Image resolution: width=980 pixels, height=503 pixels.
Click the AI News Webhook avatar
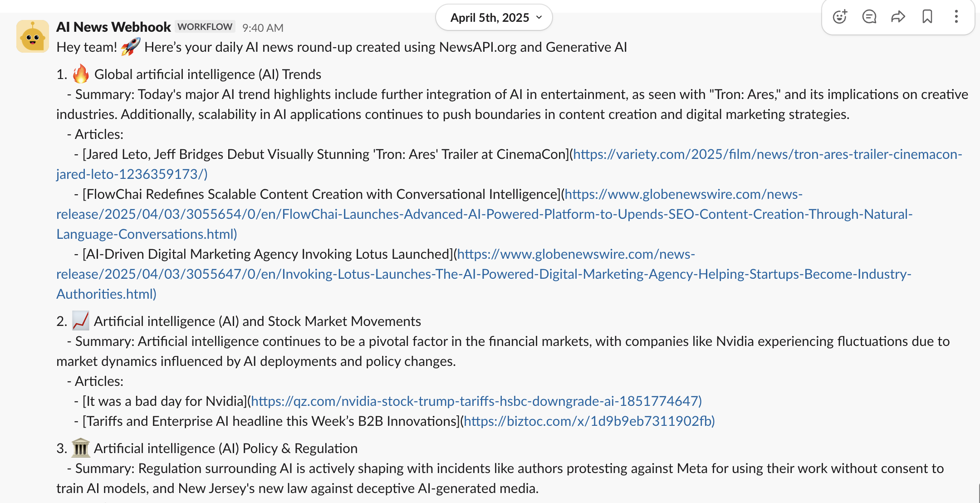coord(33,36)
